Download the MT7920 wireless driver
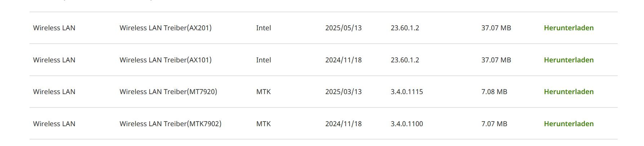The width and height of the screenshot is (644, 146). coord(569,92)
